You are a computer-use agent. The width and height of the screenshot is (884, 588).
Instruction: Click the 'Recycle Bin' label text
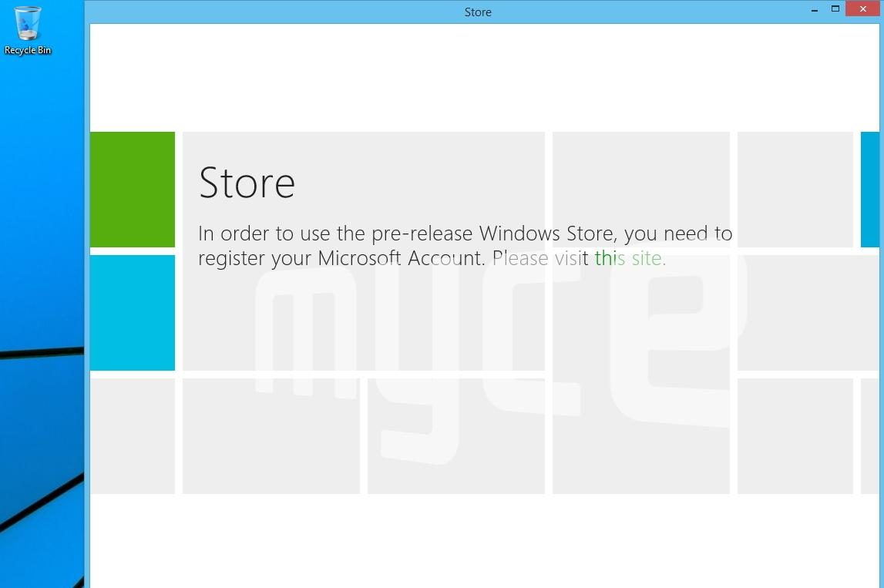(28, 50)
